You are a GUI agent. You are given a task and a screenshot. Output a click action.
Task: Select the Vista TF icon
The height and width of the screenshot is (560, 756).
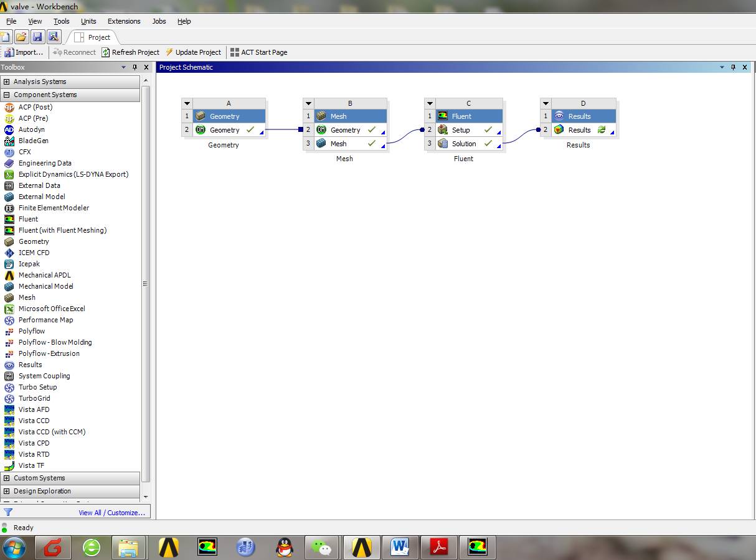(x=9, y=465)
